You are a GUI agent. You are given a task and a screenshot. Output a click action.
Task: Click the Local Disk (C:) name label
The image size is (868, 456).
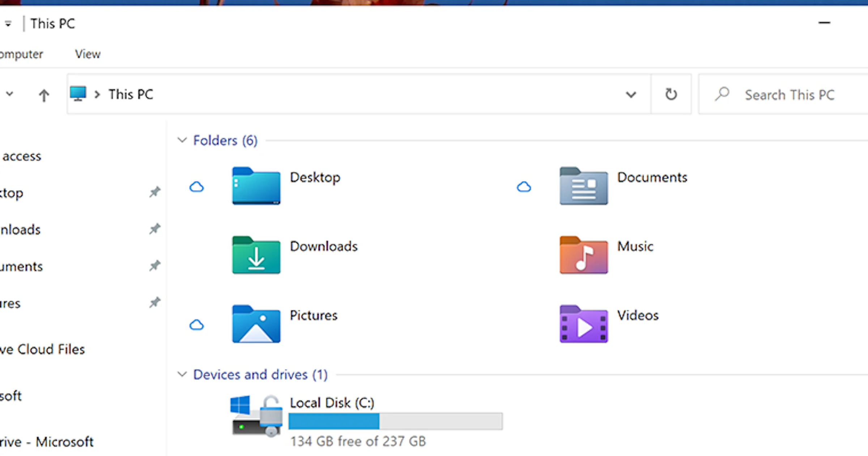click(332, 403)
